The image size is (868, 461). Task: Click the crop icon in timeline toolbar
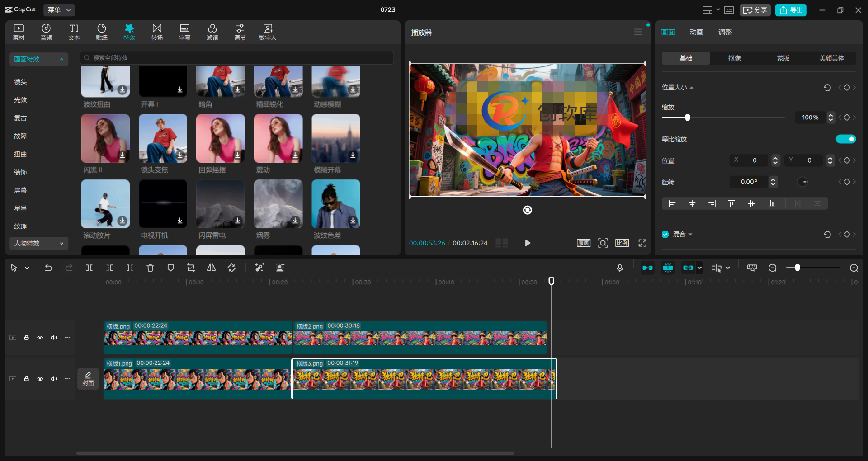coord(191,268)
